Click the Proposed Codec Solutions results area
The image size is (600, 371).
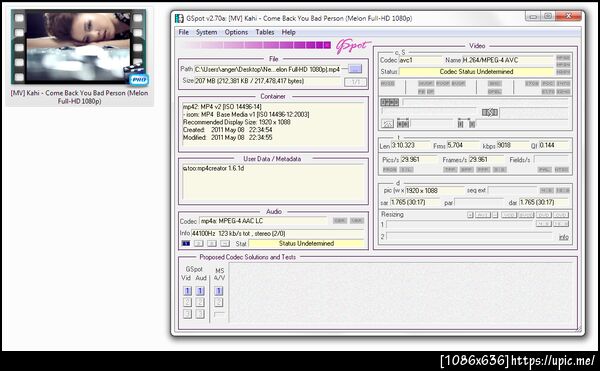click(400, 293)
